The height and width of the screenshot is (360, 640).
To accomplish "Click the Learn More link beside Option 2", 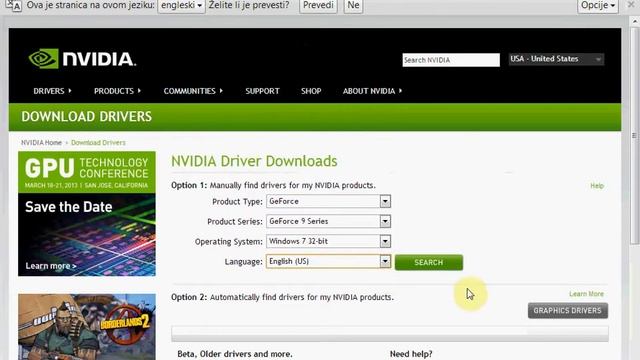I will (x=586, y=294).
